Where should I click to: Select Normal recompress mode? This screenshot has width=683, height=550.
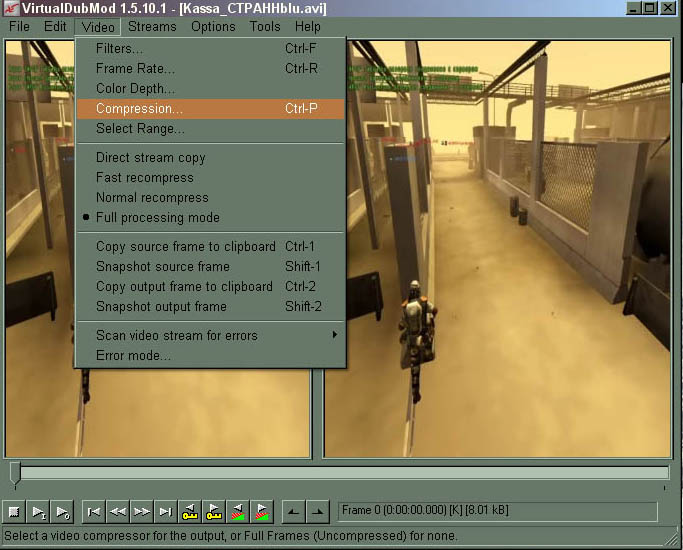pyautogui.click(x=211, y=198)
